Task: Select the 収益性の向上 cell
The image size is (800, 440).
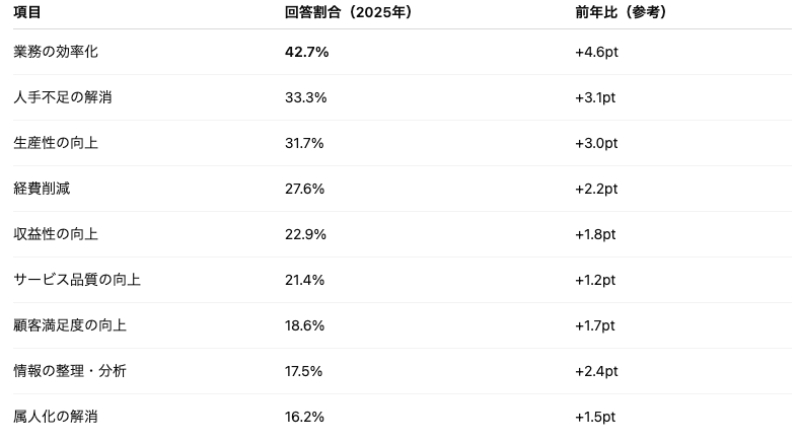Action: coord(55,234)
